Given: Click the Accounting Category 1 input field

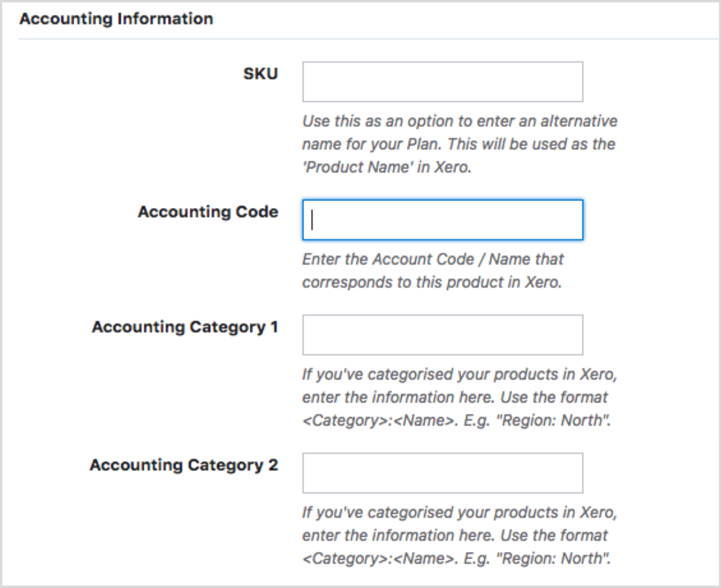Looking at the screenshot, I should coord(442,335).
